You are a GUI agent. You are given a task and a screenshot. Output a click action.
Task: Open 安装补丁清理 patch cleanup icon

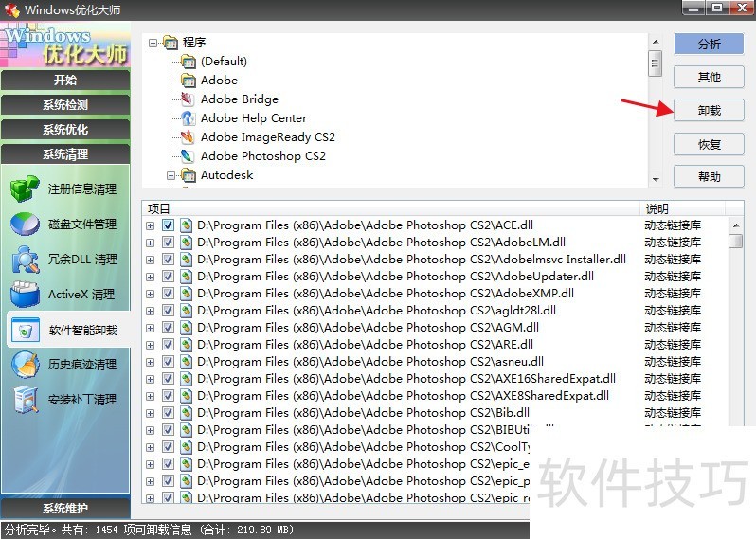[25, 400]
